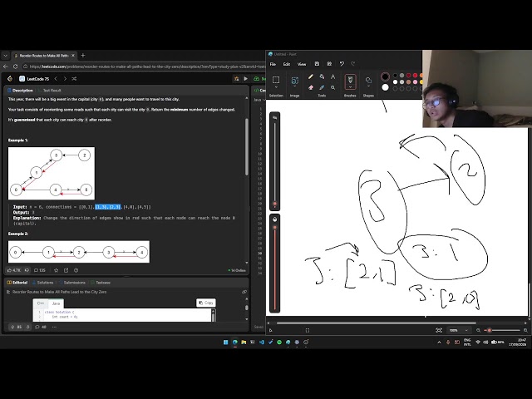Select the white secondary color circle in Paint
The width and height of the screenshot is (532, 399).
coord(385,87)
